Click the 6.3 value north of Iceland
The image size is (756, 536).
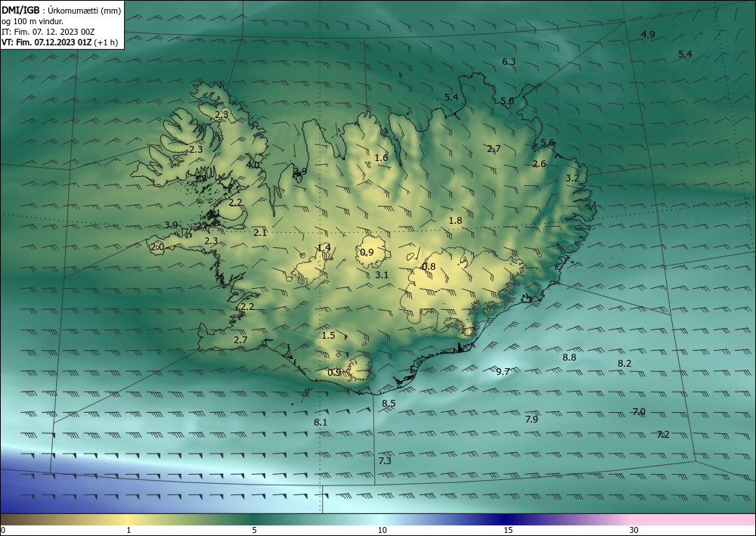(x=509, y=62)
